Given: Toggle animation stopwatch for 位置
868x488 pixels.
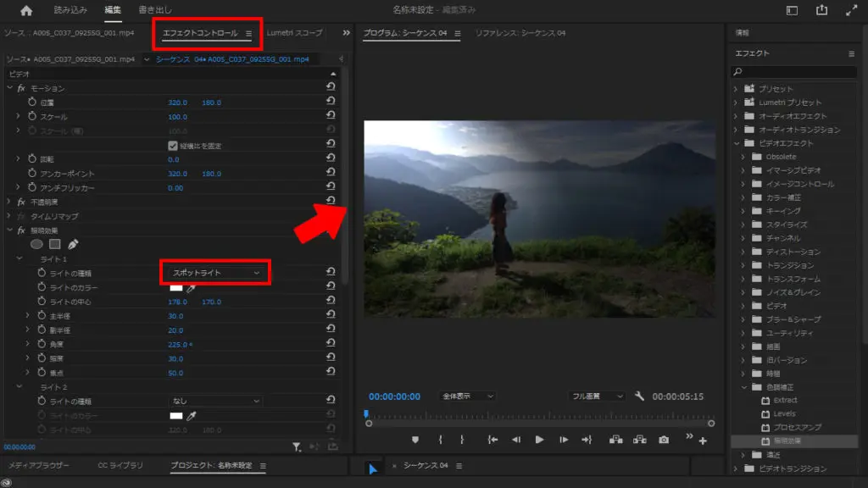Looking at the screenshot, I should point(32,103).
